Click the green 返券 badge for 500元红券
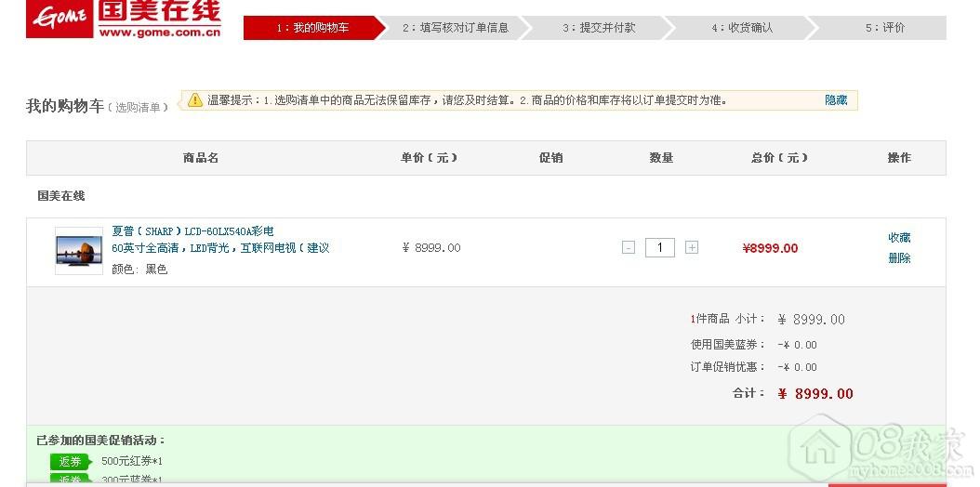Screen dimensions: 980x487 71,461
